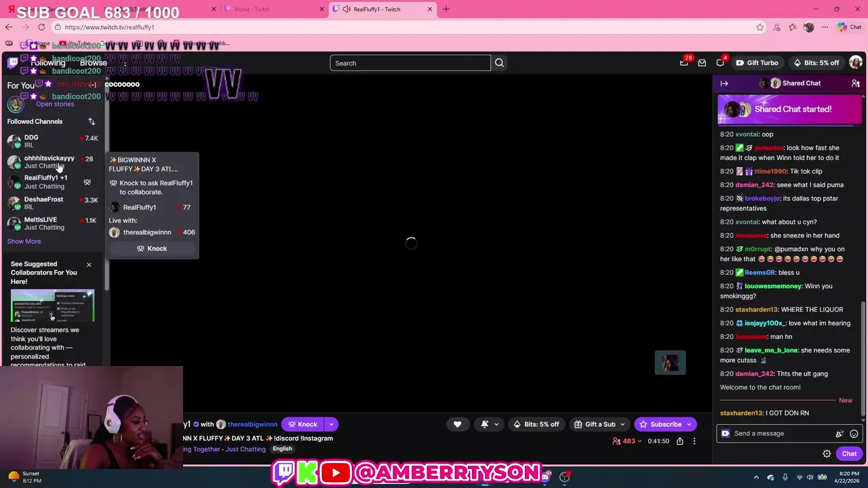This screenshot has width=868, height=488.
Task: Click the Knock button under the stream
Action: tap(302, 424)
